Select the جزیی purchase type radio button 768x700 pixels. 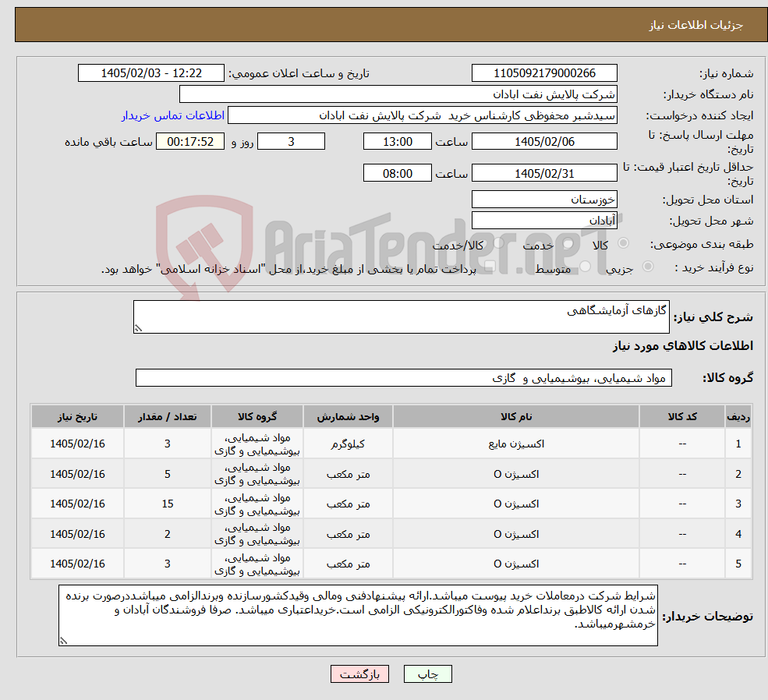(648, 267)
